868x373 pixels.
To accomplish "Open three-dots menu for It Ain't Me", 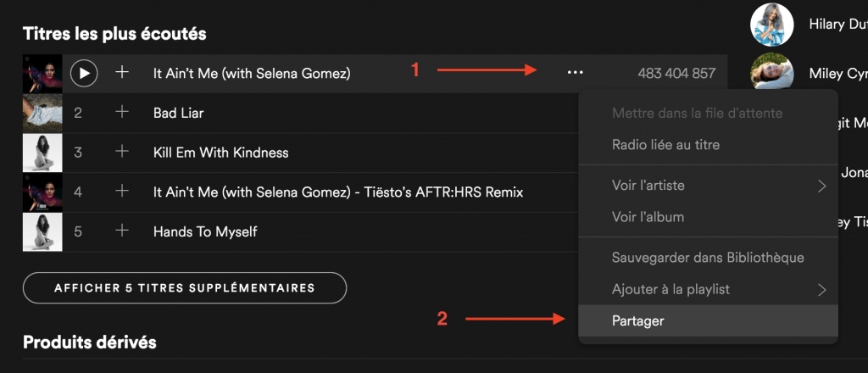I will click(x=576, y=73).
